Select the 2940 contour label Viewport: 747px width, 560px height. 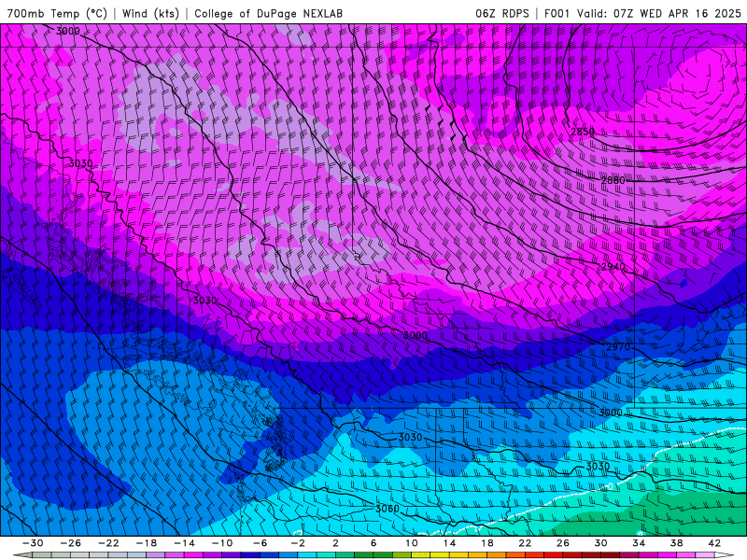point(613,267)
